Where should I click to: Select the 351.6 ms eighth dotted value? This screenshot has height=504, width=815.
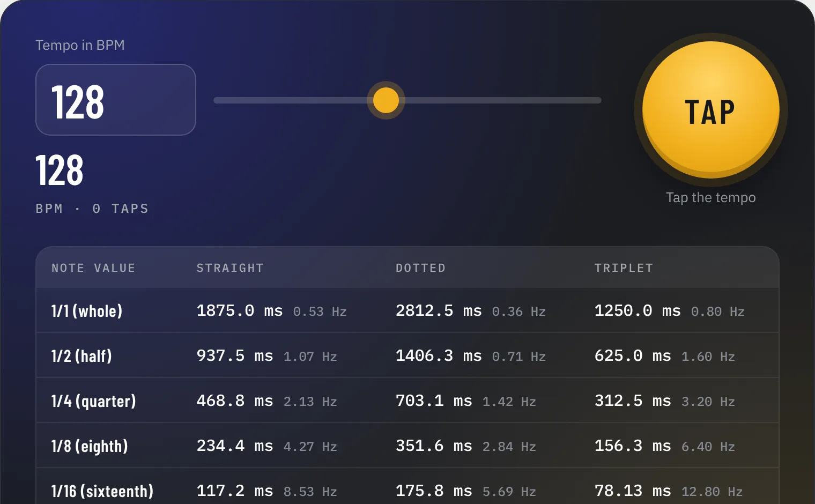point(434,446)
